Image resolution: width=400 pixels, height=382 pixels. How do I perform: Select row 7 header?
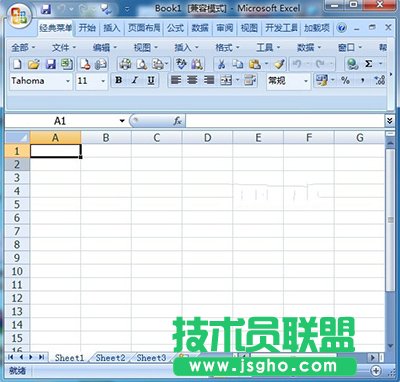coord(17,231)
